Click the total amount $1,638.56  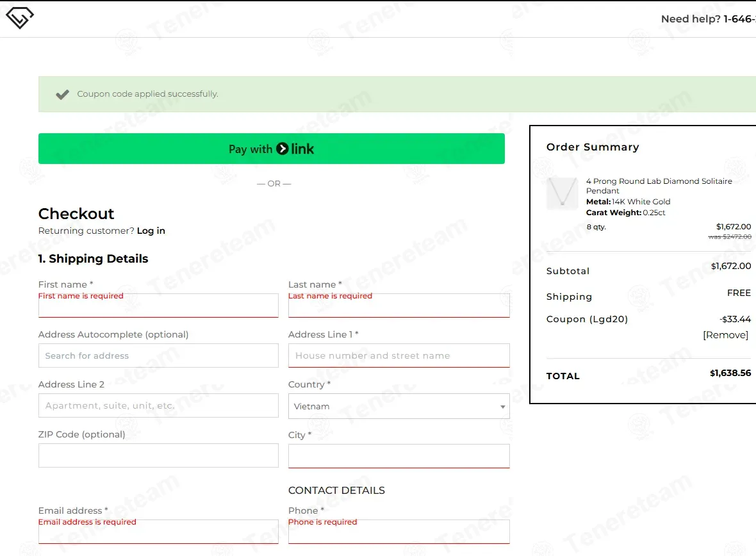point(730,373)
